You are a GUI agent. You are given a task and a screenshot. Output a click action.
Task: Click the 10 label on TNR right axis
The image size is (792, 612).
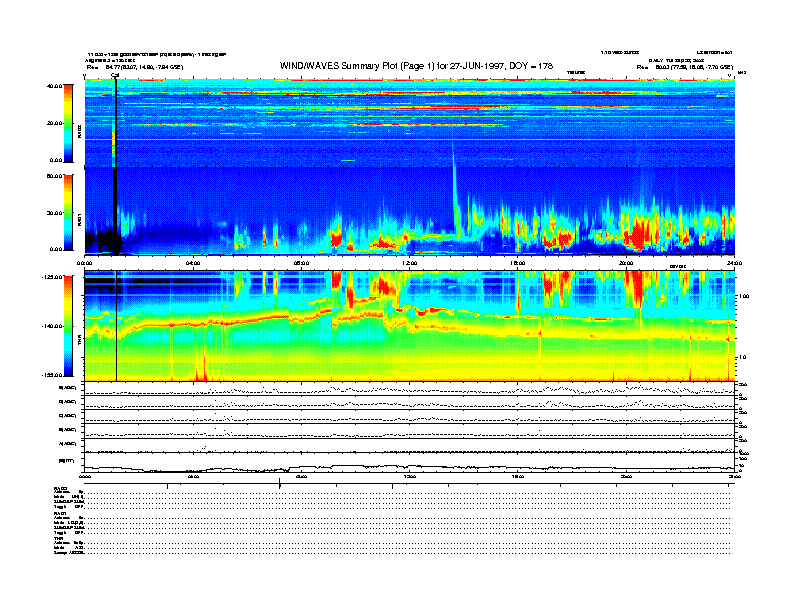point(742,358)
